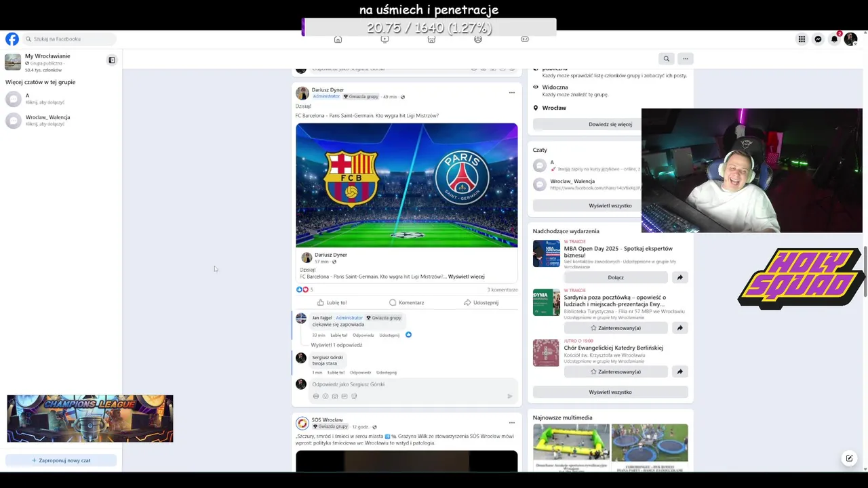Search within the group via magnifier icon

click(x=667, y=59)
